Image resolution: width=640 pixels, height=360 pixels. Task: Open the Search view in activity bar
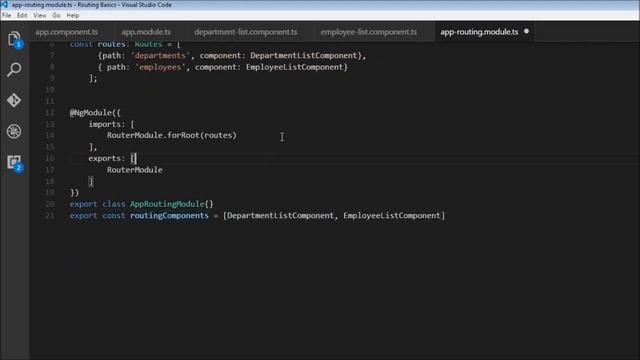[x=14, y=69]
